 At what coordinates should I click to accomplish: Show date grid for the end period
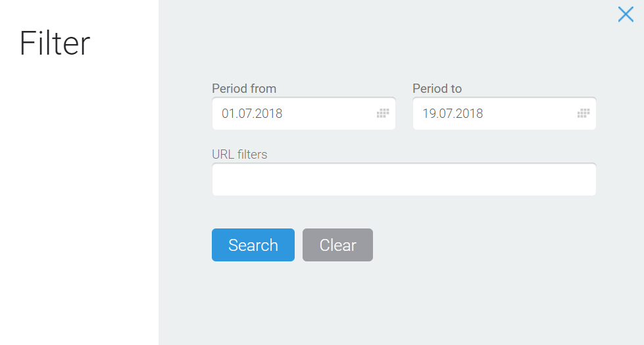coord(583,113)
